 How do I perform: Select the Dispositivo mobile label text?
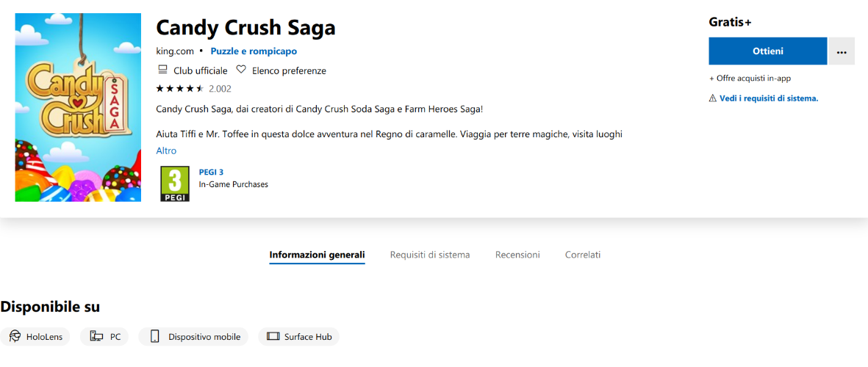(x=204, y=337)
